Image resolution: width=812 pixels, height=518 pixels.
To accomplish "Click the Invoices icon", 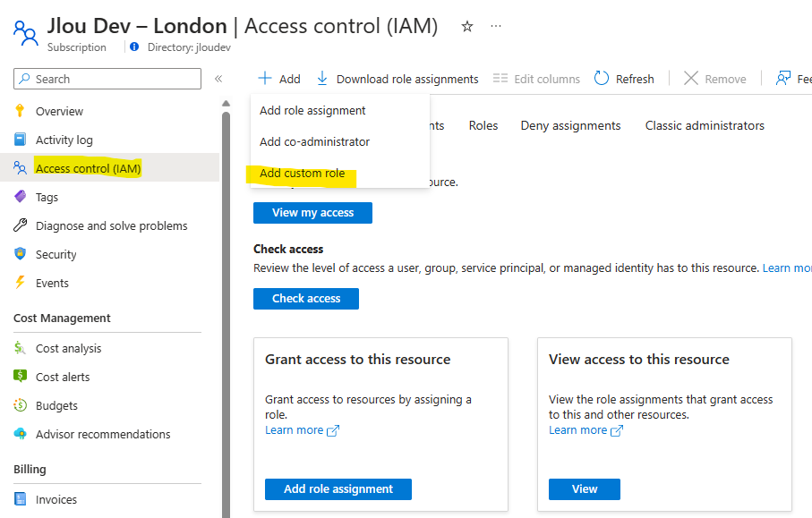I will point(21,499).
